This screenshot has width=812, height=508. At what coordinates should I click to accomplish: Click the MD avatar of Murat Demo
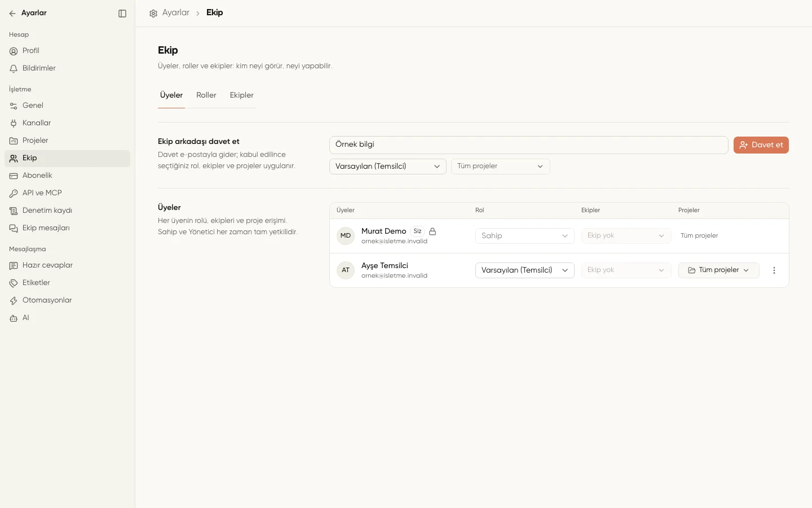346,236
